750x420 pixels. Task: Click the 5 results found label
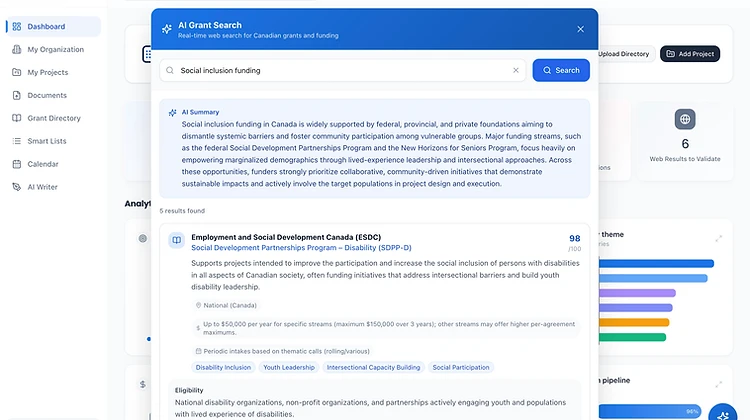click(182, 210)
